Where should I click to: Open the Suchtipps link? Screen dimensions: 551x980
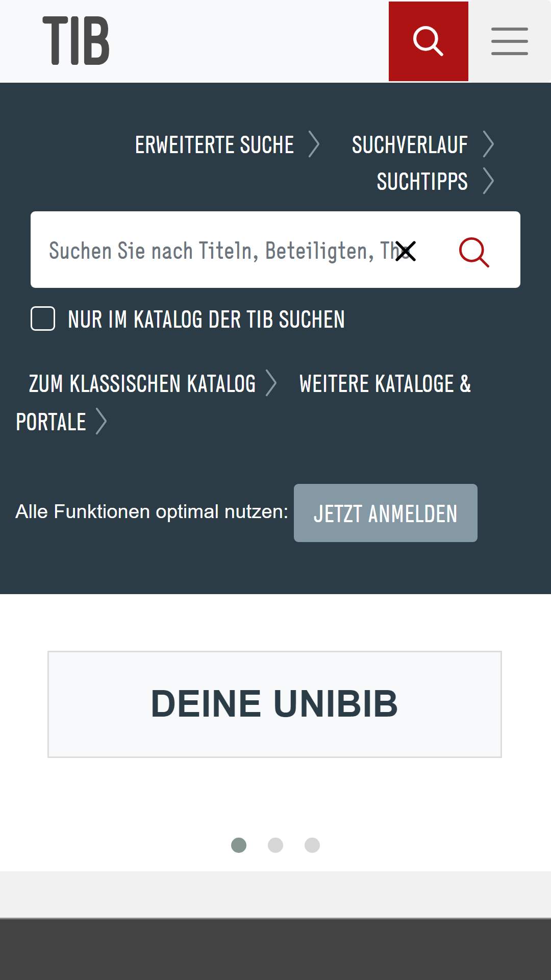pyautogui.click(x=422, y=182)
